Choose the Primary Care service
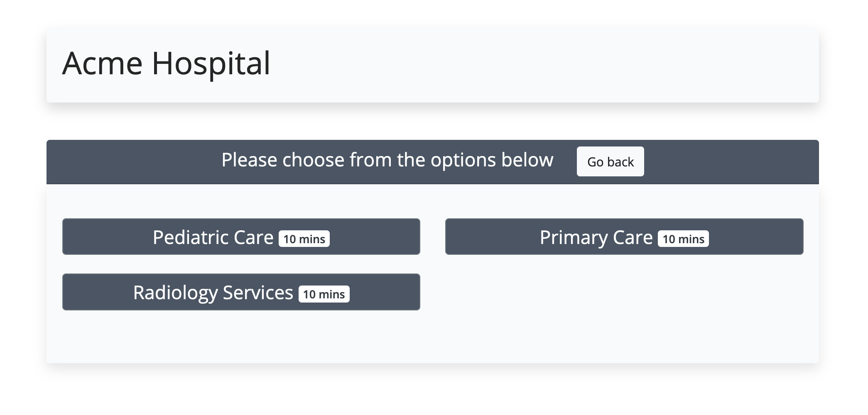The image size is (868, 415). click(624, 237)
